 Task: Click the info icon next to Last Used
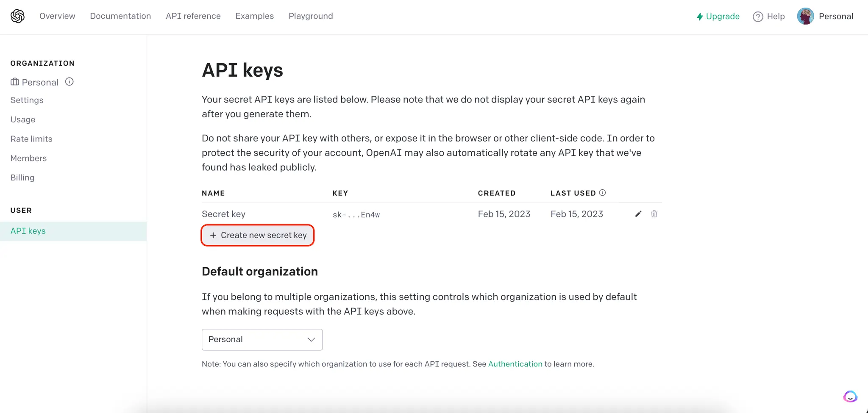(602, 193)
